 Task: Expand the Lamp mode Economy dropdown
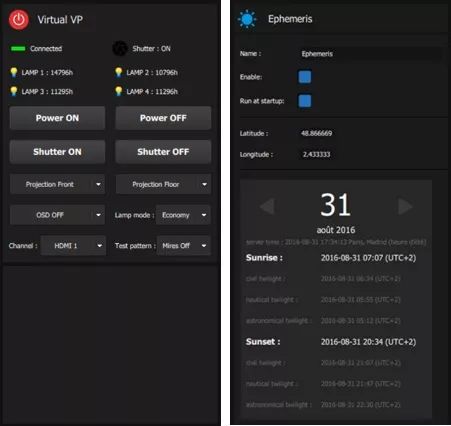pos(183,215)
